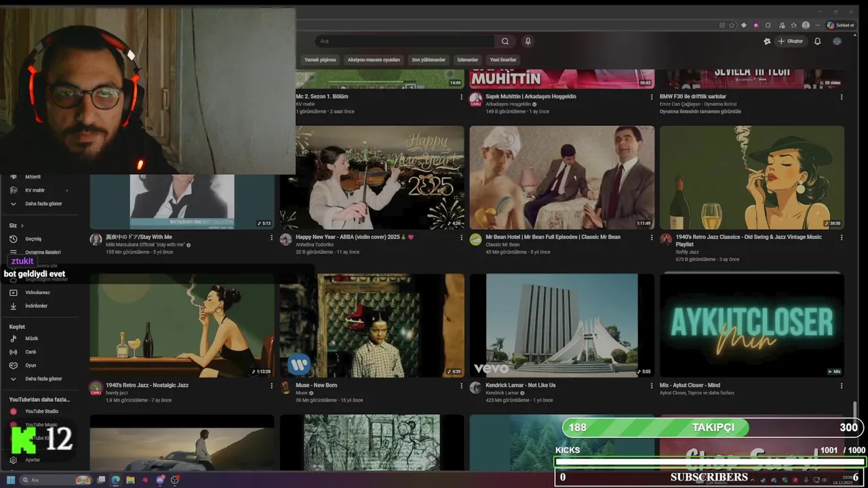This screenshot has height=488, width=868.
Task: Open the YouTube account avatar menu
Action: point(837,41)
